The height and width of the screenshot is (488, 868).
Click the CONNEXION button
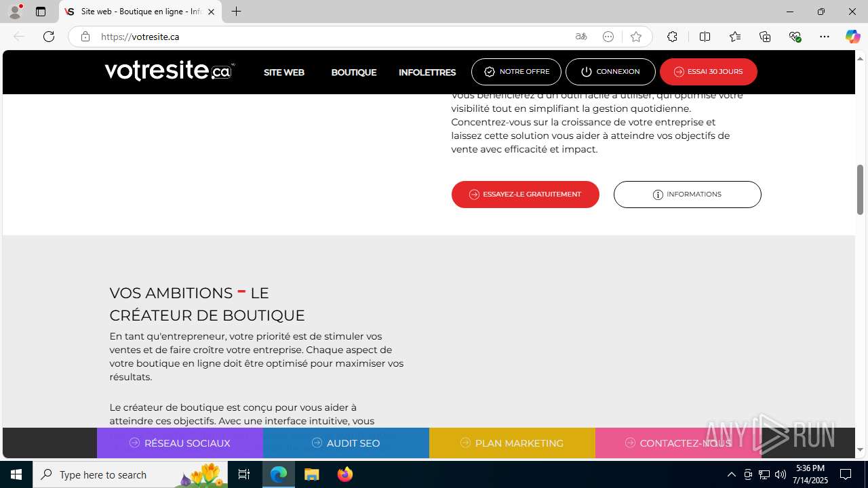click(610, 72)
